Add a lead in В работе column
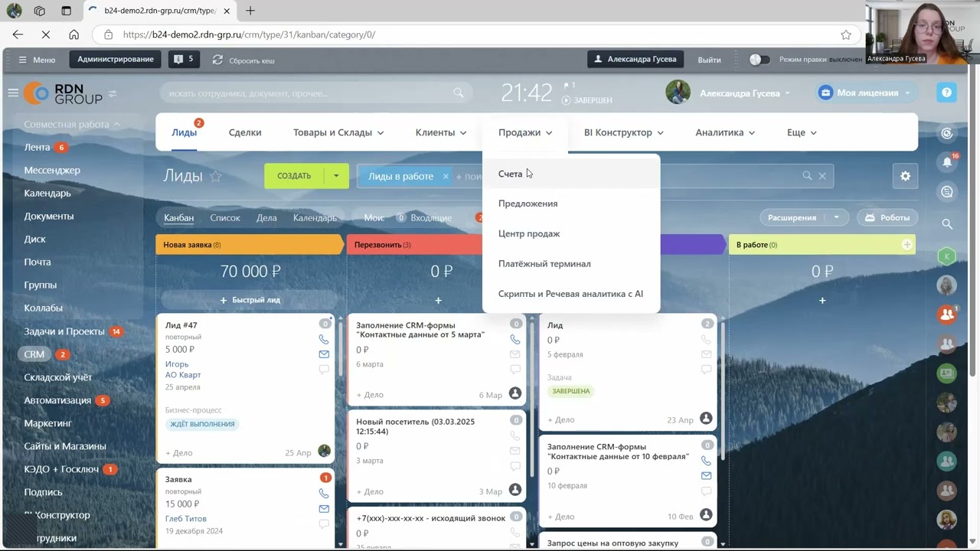The width and height of the screenshot is (980, 551). 822,300
